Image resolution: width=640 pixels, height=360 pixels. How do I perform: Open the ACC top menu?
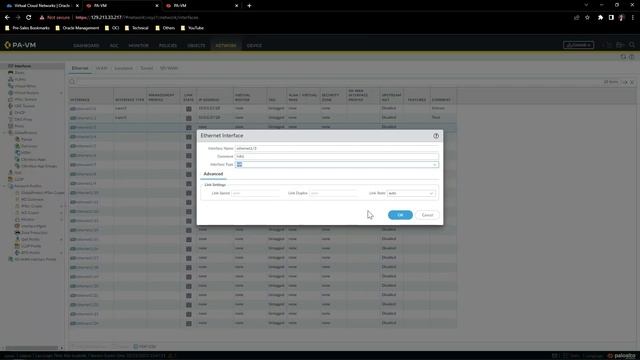point(114,45)
